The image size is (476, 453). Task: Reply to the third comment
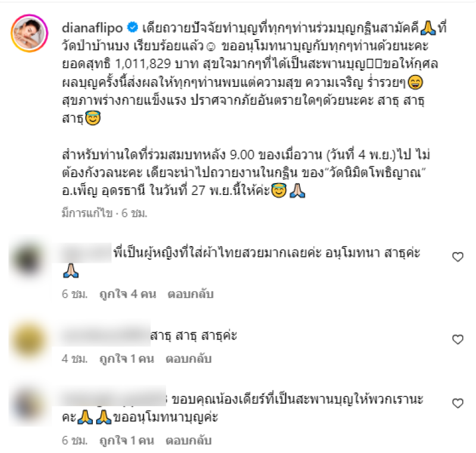[189, 441]
